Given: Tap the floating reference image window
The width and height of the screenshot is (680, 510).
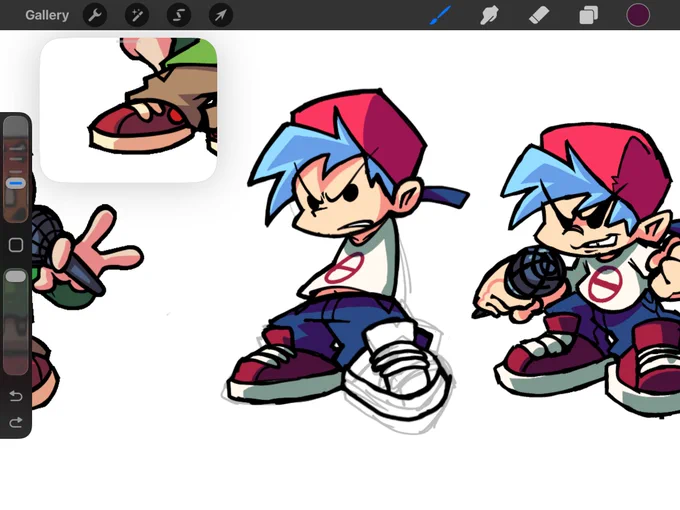Looking at the screenshot, I should coord(128,110).
